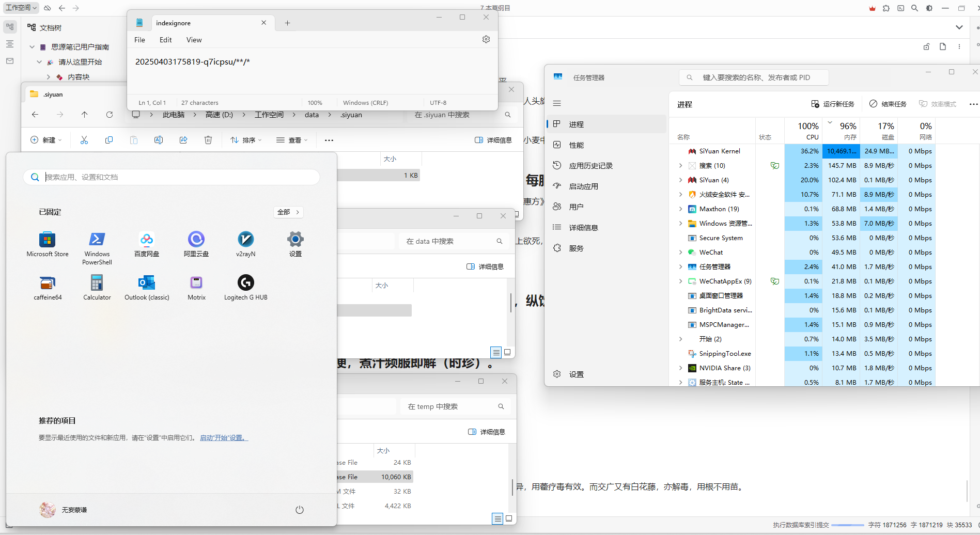The height and width of the screenshot is (535, 980).
Task: Open SiYuan inbox envelope icon
Action: pyautogui.click(x=10, y=61)
